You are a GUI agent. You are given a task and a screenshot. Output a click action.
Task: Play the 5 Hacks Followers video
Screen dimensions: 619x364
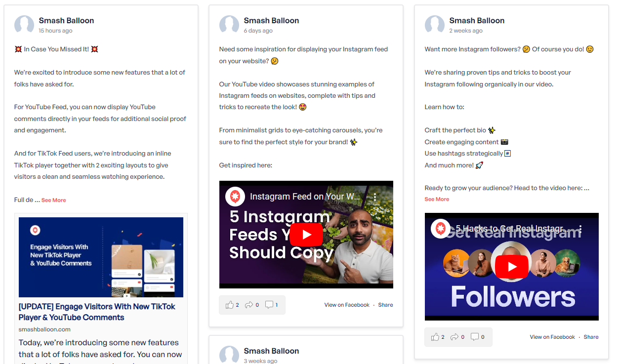tap(511, 267)
